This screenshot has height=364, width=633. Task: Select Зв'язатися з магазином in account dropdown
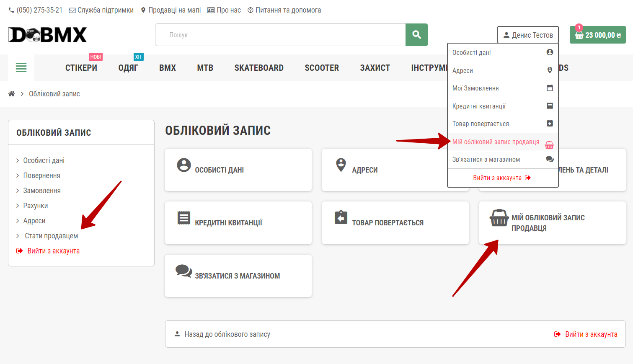(x=503, y=159)
